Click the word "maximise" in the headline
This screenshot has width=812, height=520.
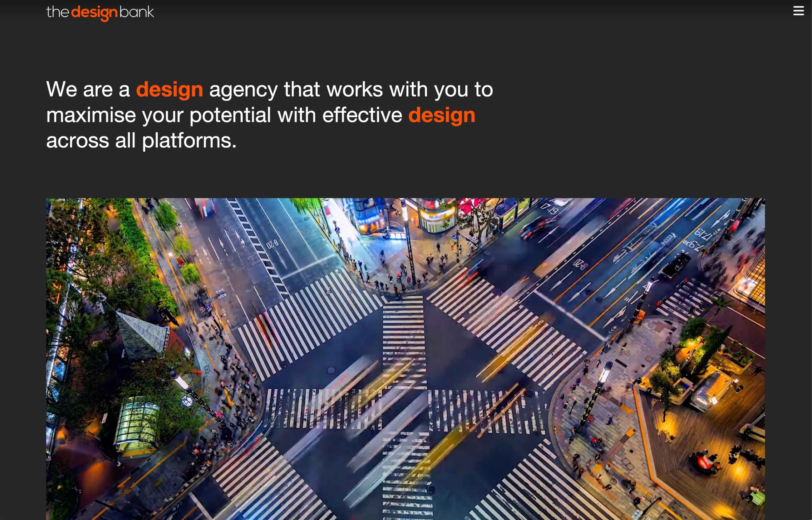click(91, 115)
